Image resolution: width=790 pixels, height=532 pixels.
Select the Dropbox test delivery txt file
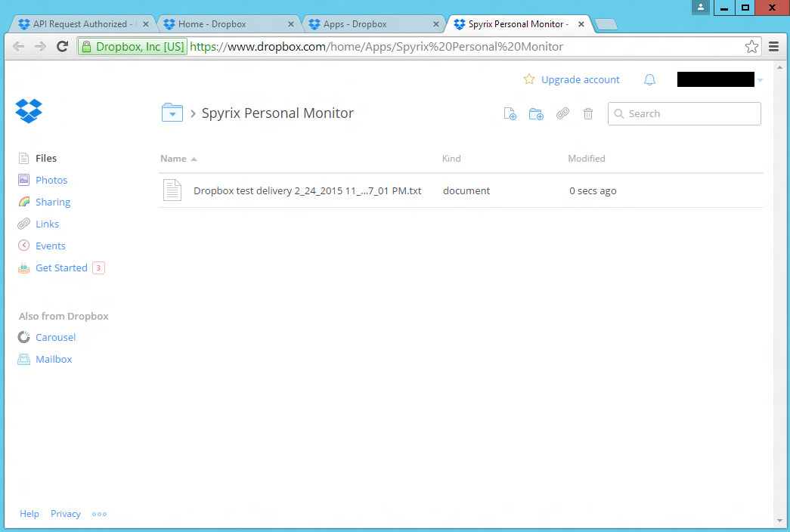pos(308,191)
